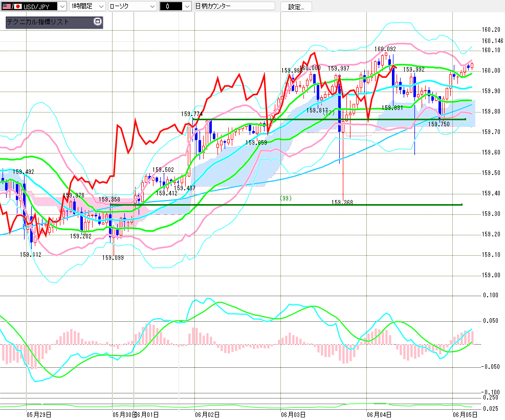Viewport: 505px width, 420px height.
Task: Click the 160.092 high price label
Action: (385, 49)
